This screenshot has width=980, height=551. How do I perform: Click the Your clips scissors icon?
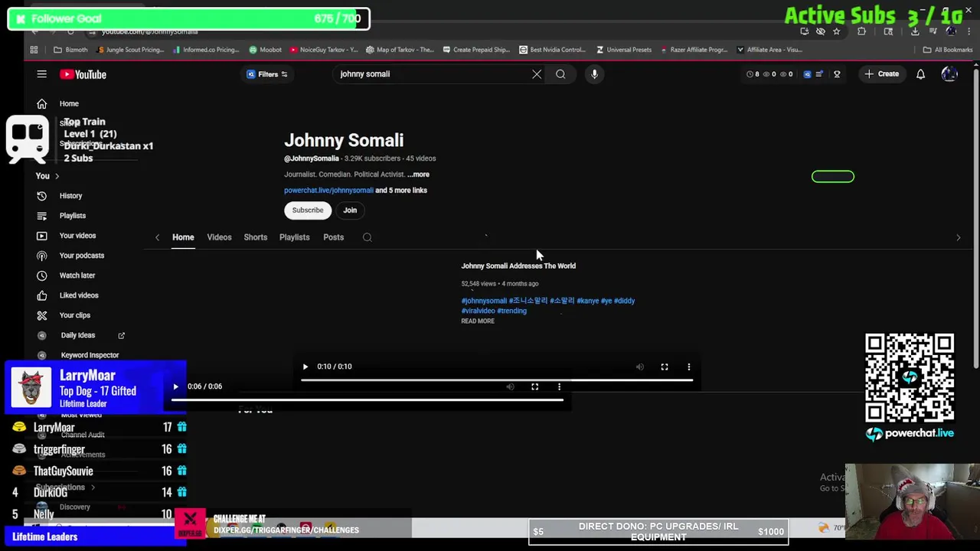coord(41,315)
